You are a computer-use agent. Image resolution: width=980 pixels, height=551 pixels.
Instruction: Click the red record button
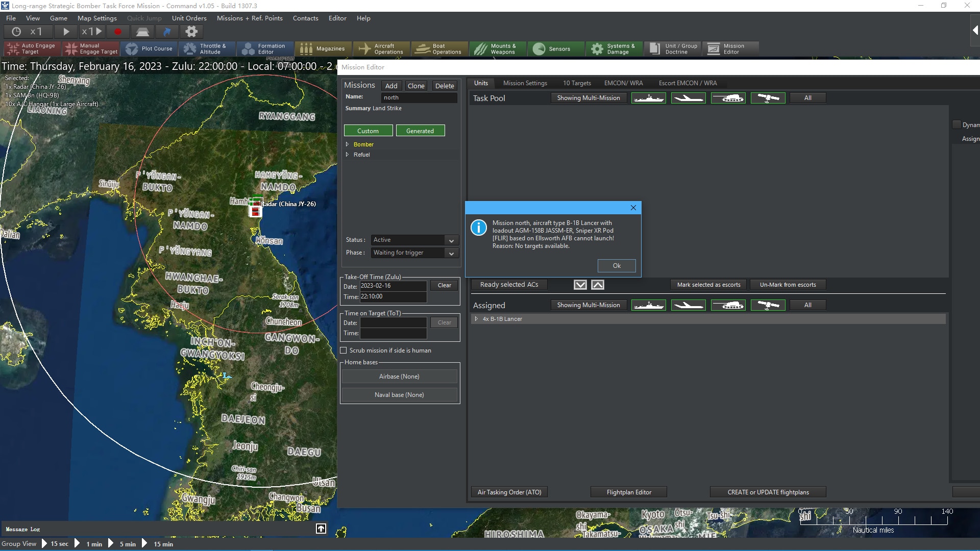118,32
